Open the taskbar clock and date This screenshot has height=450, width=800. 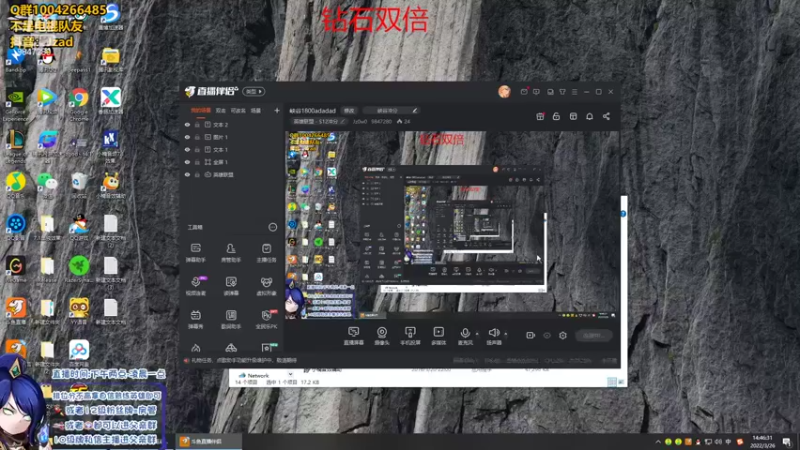pyautogui.click(x=763, y=442)
